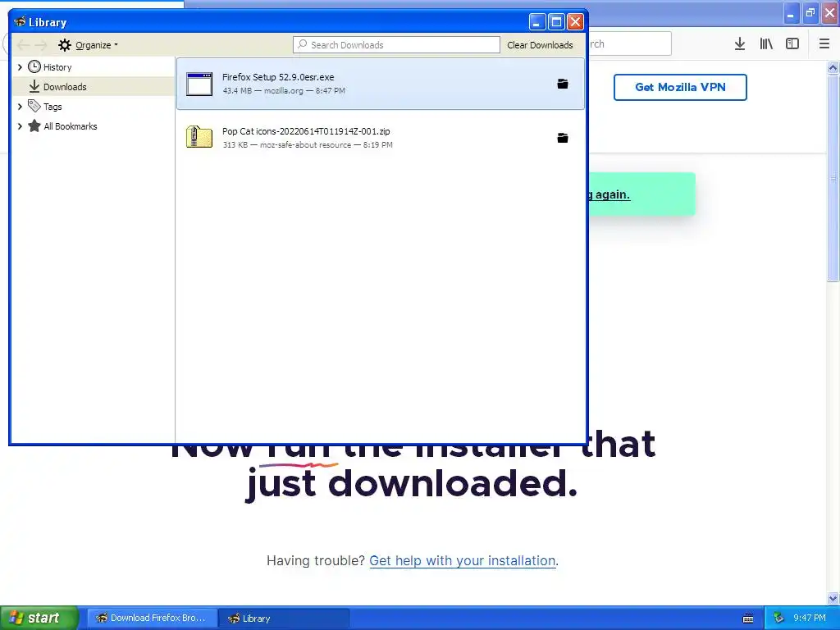
Task: Click the Firefox Setup exe file icon
Action: [199, 84]
